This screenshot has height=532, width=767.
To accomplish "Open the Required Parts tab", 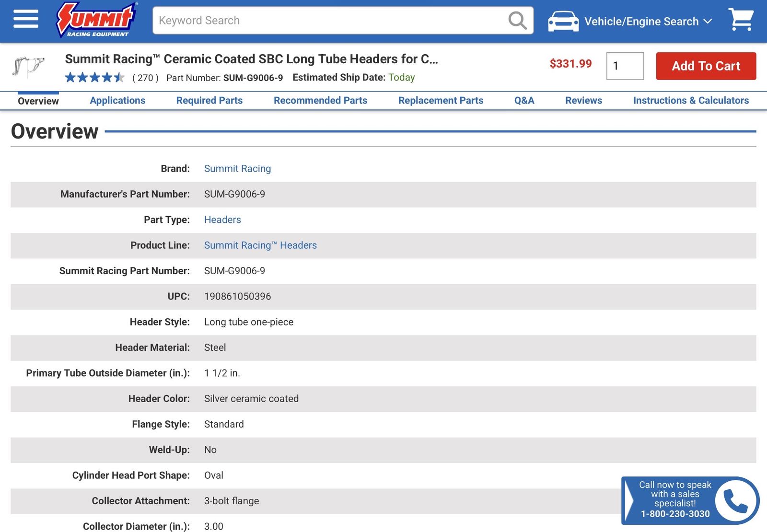I will [209, 101].
